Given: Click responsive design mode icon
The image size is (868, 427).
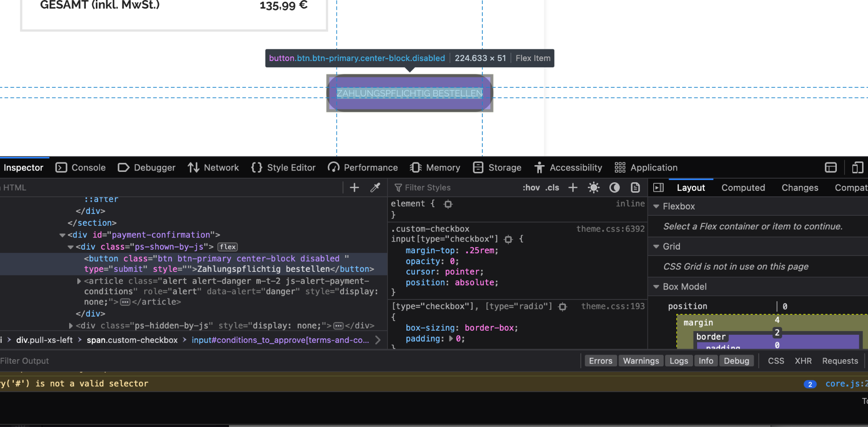Looking at the screenshot, I should coord(857,168).
